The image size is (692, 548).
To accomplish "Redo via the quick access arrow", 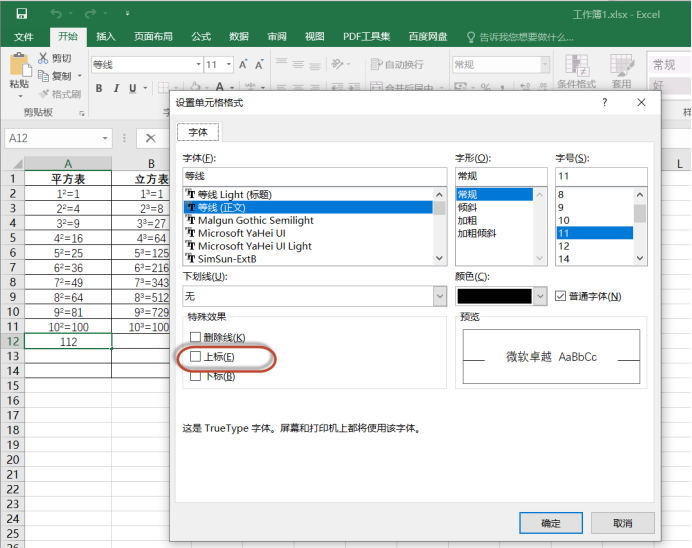I will tap(90, 14).
